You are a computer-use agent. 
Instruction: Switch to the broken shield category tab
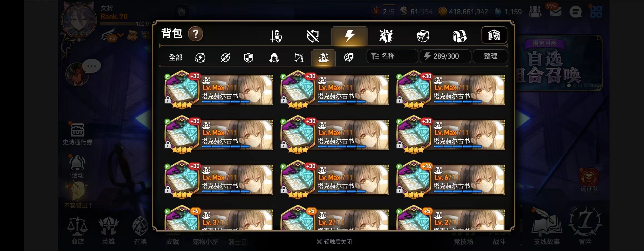point(313,36)
